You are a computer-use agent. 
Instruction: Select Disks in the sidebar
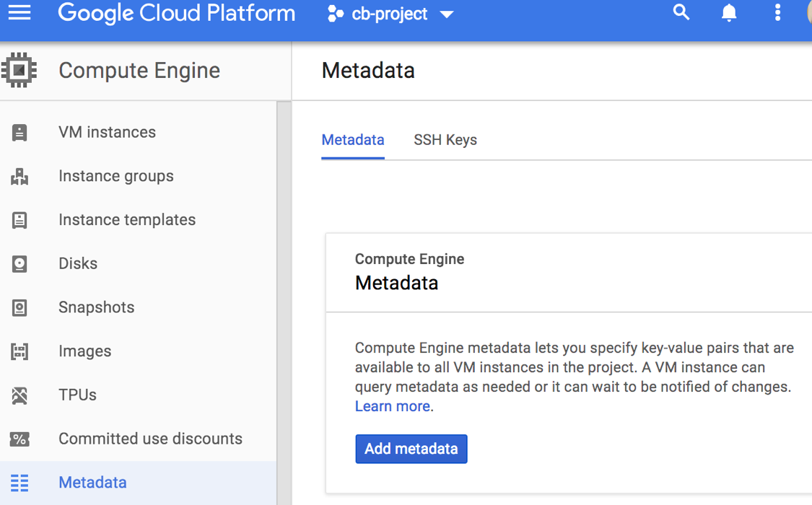click(x=78, y=263)
